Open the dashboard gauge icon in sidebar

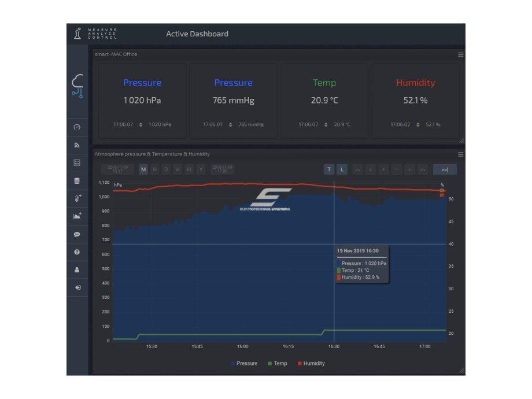point(77,127)
